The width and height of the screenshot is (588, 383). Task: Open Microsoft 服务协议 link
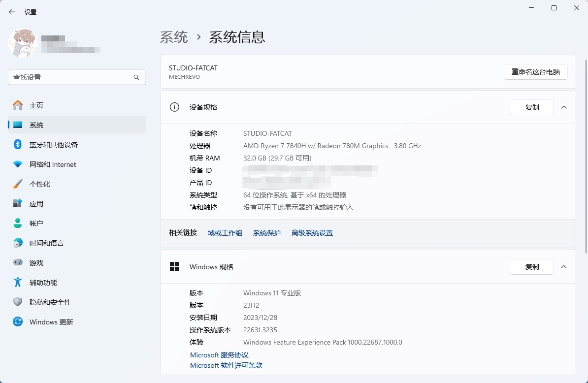[x=219, y=355]
